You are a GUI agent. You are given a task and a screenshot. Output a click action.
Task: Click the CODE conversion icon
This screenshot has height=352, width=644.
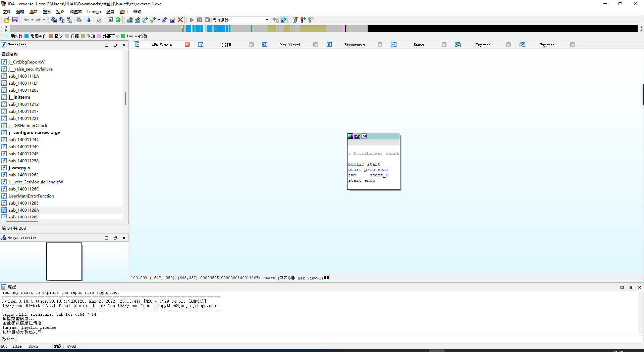click(129, 20)
